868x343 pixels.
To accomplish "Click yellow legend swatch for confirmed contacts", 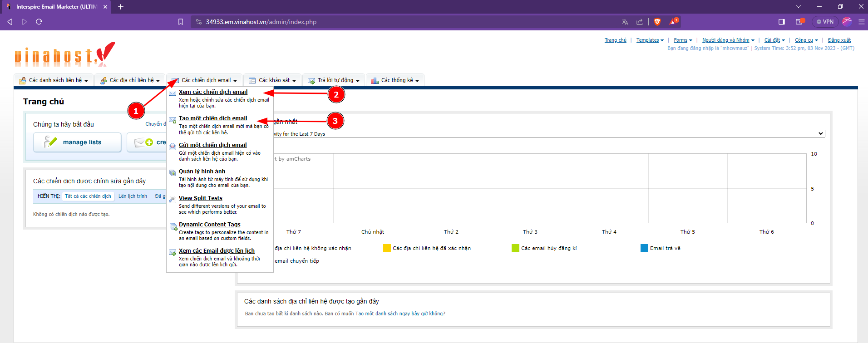I will 387,248.
